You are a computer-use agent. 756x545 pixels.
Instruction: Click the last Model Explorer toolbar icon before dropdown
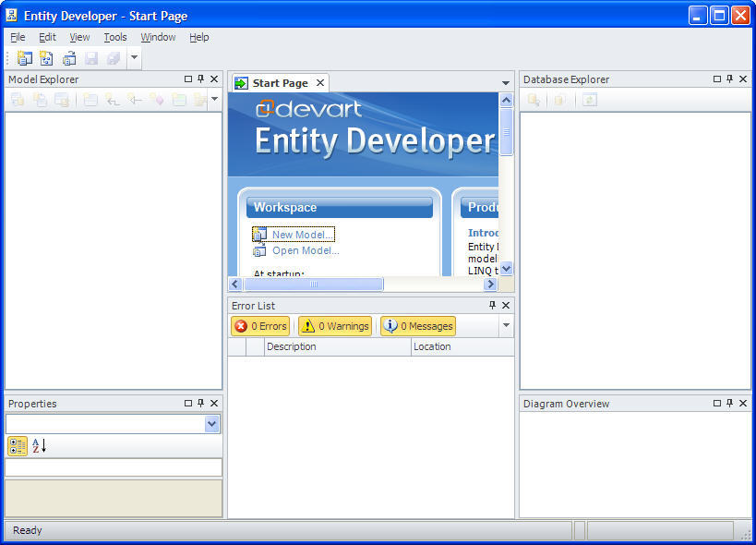tap(200, 100)
